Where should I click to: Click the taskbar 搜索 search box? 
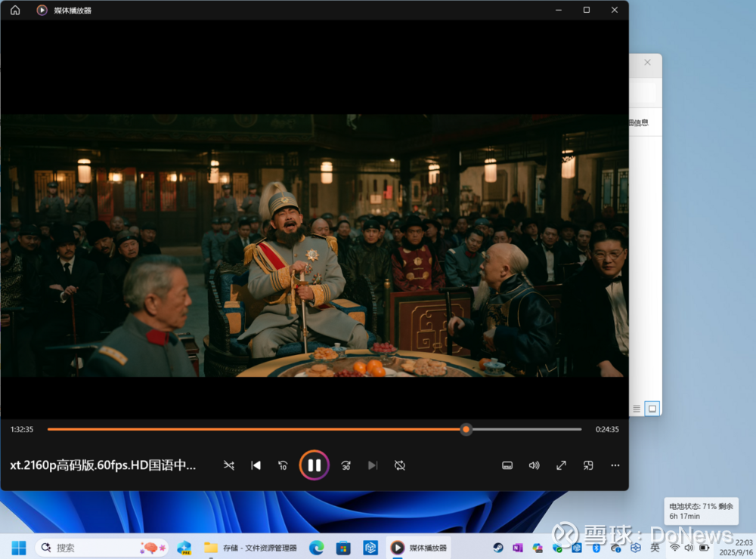point(102,548)
